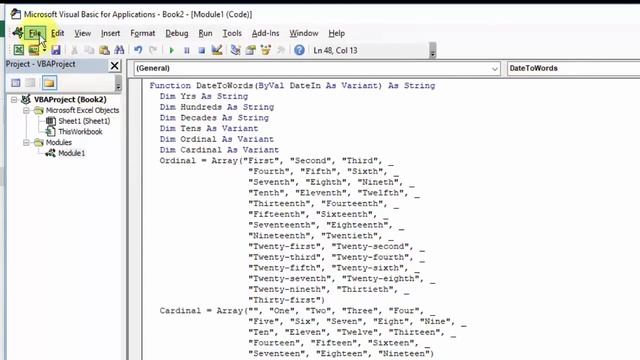Open VBA Help question mark icon
Screen dimensions: 640x360
299,50
